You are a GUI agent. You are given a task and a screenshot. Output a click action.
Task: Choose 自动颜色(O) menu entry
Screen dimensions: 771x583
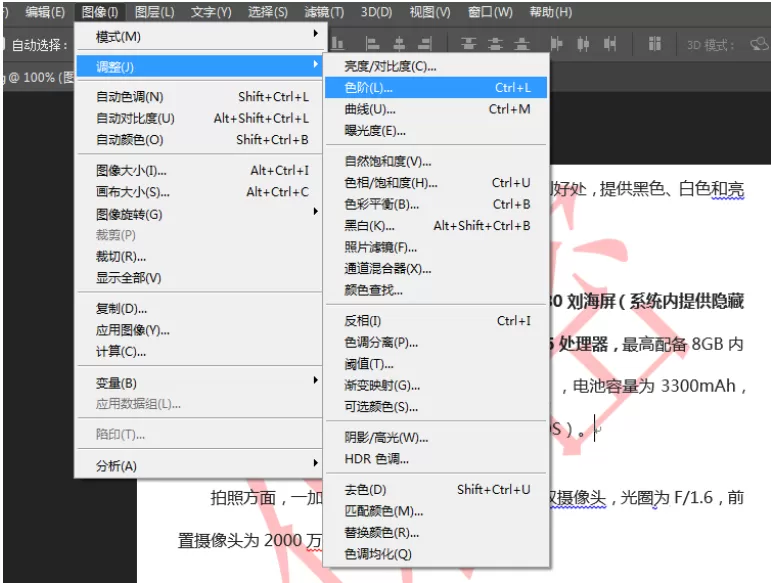pos(199,140)
